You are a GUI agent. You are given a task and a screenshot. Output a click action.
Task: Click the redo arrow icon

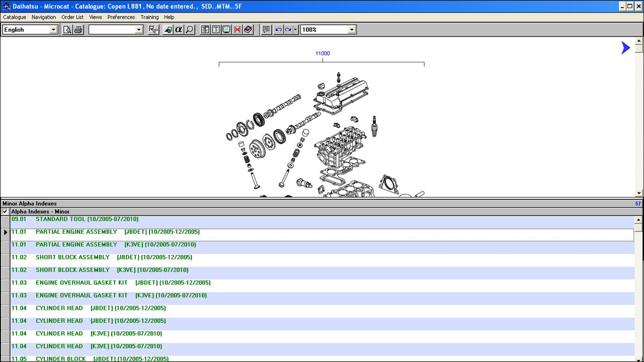pyautogui.click(x=288, y=30)
